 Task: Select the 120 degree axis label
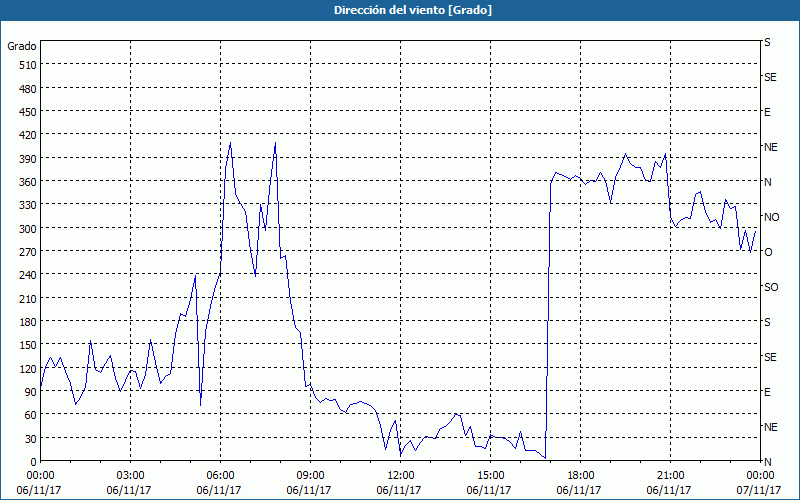(x=28, y=369)
